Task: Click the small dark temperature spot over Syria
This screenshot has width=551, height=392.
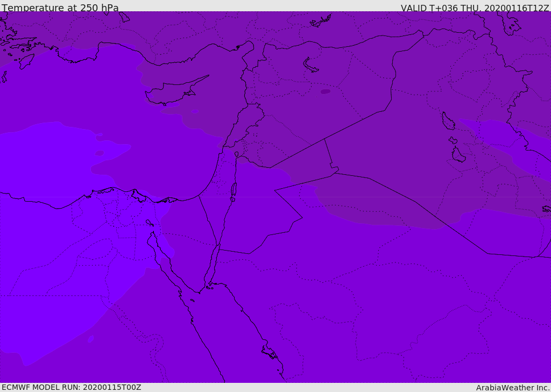Action: [326, 91]
